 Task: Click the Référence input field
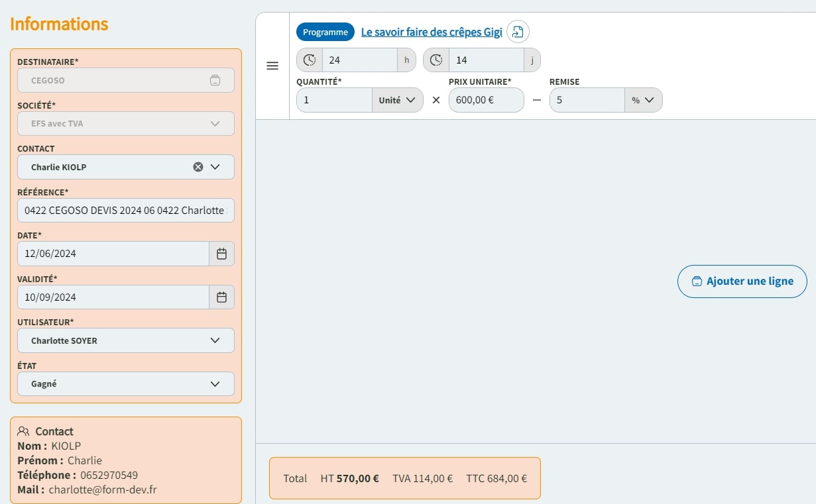point(125,211)
